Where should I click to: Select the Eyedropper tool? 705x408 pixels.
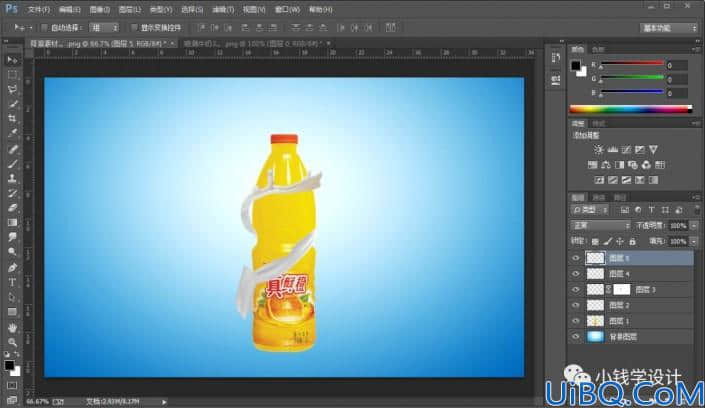pos(12,134)
